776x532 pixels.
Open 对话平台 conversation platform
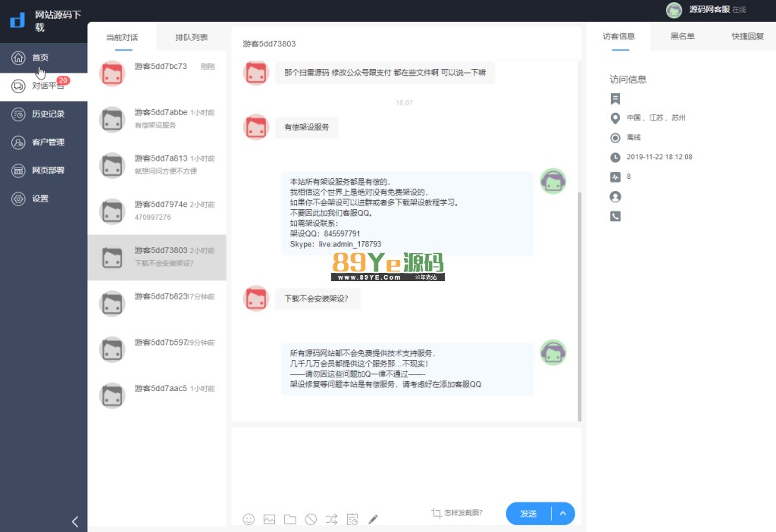[43, 86]
